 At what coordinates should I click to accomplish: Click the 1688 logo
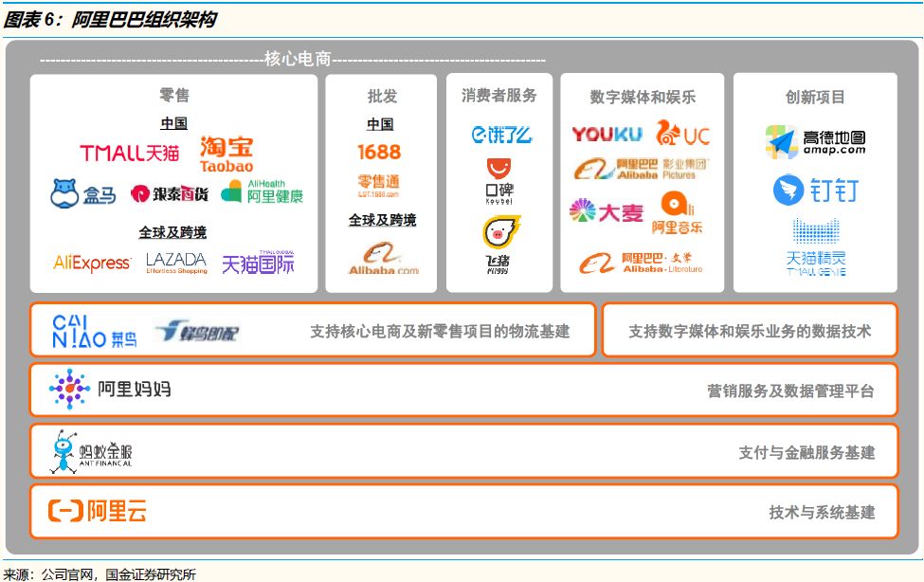tap(379, 152)
